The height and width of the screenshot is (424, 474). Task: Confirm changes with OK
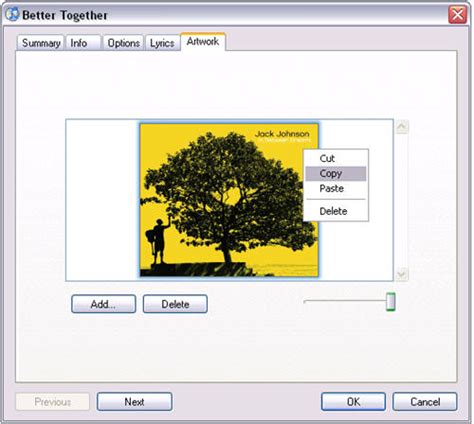353,402
